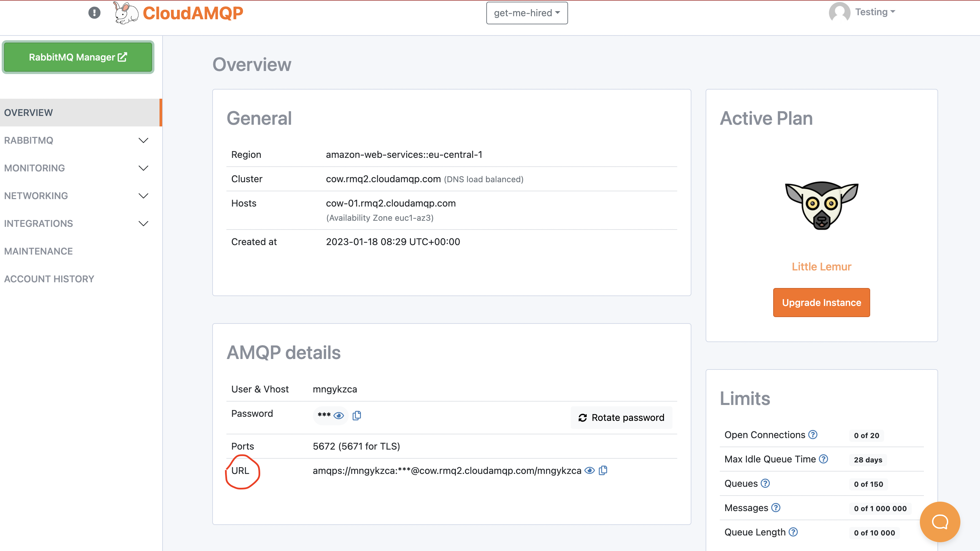Click the CloudAMQP brand name text
This screenshot has width=980, height=551.
(193, 13)
